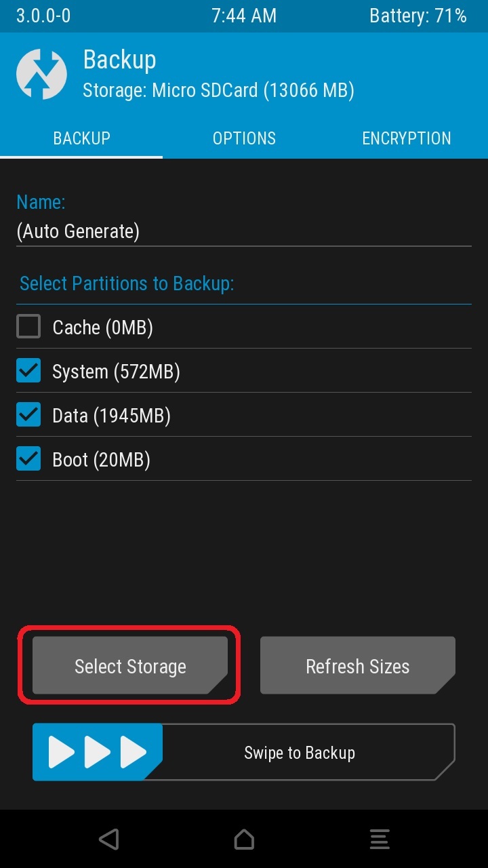Enable the Cache partition checkbox

pyautogui.click(x=28, y=327)
